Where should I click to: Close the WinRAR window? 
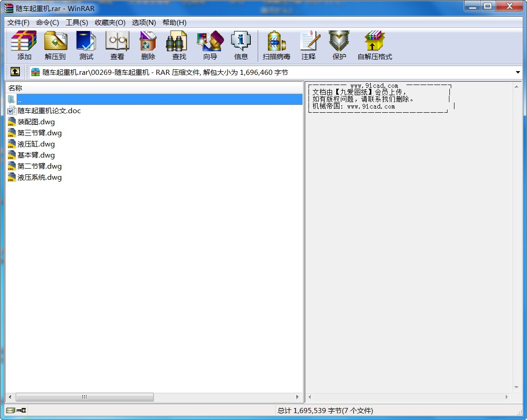coord(509,7)
